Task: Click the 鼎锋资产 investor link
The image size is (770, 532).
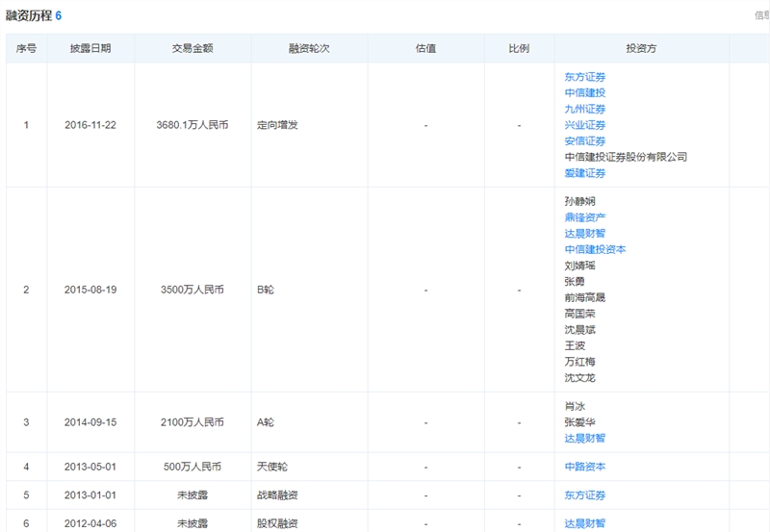Action: pos(585,216)
